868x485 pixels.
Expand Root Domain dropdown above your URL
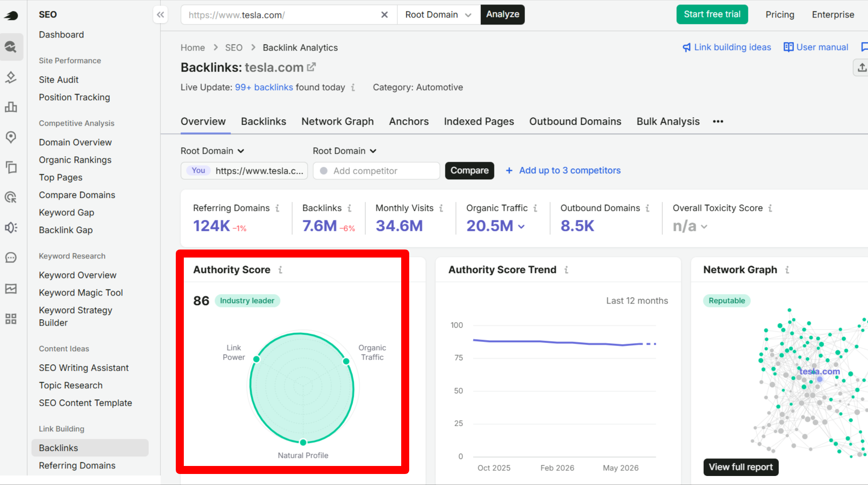tap(212, 151)
